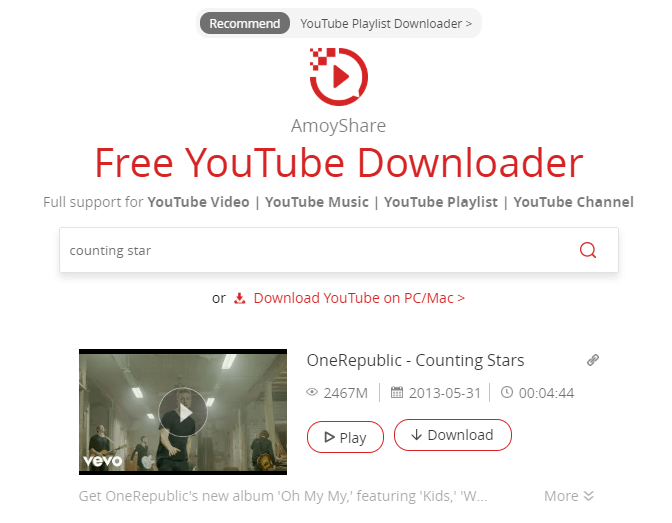This screenshot has height=523, width=672.
Task: Open Download YouTube on PC/Mac link
Action: pos(359,298)
